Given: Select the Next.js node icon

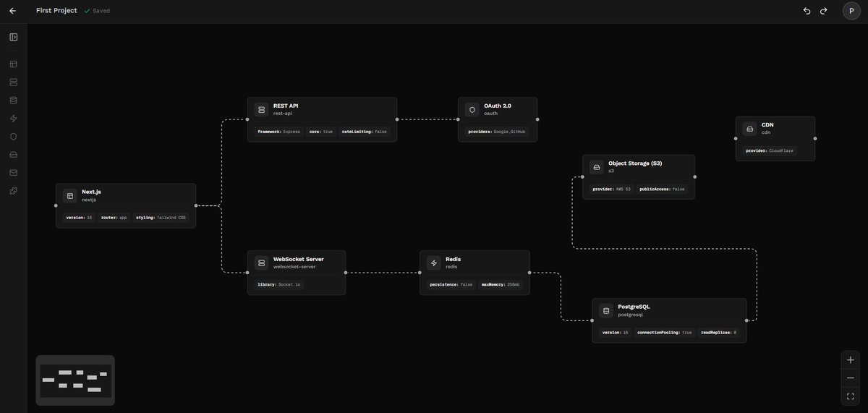Looking at the screenshot, I should tap(69, 196).
